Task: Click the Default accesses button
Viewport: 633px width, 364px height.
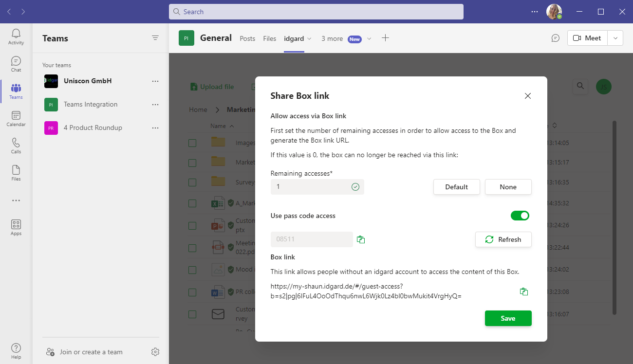Action: coord(457,187)
